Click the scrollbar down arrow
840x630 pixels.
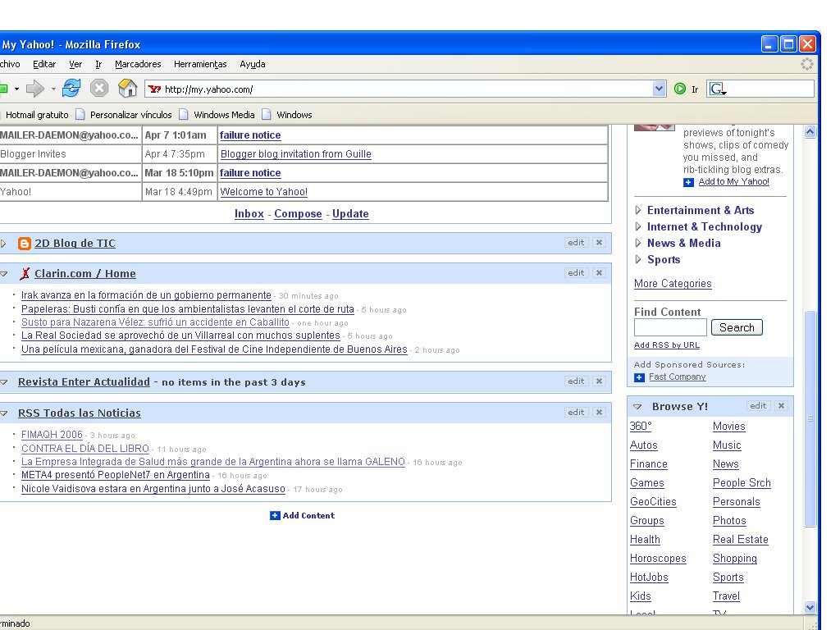click(810, 608)
